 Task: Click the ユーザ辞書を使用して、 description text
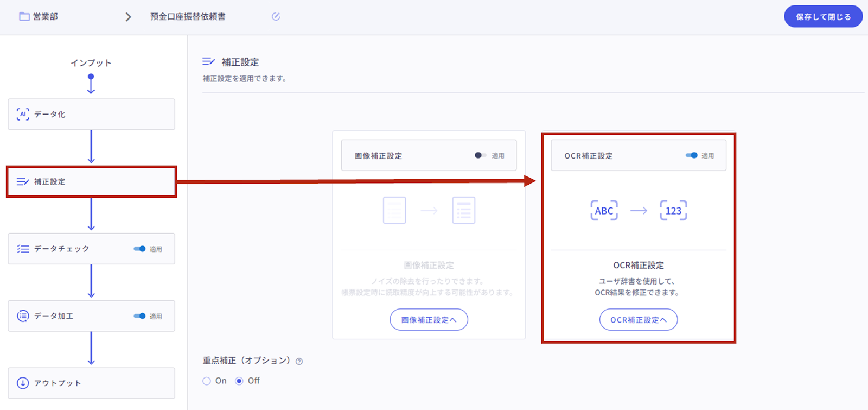click(x=639, y=281)
